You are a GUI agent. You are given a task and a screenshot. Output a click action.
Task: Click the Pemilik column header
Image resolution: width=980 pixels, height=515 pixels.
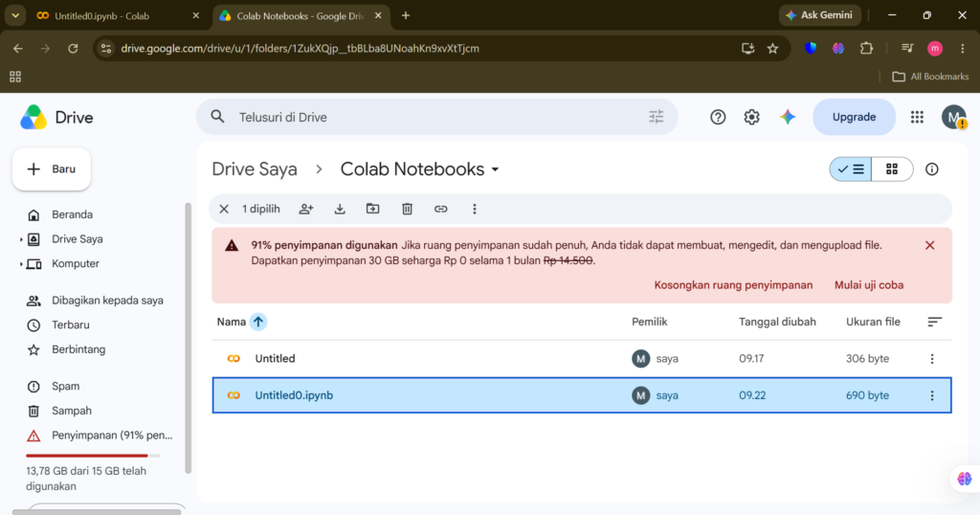click(650, 322)
